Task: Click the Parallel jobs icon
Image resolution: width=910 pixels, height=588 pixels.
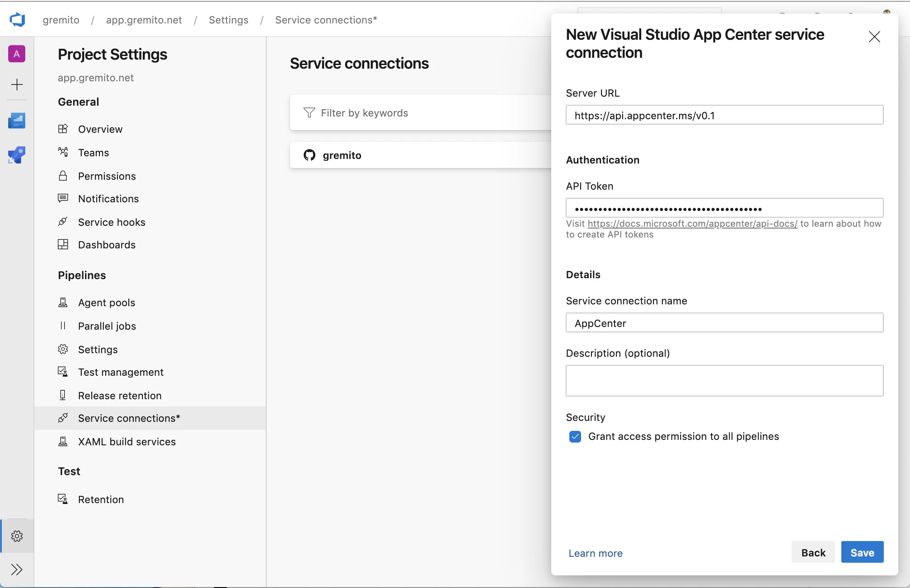Action: (x=63, y=326)
